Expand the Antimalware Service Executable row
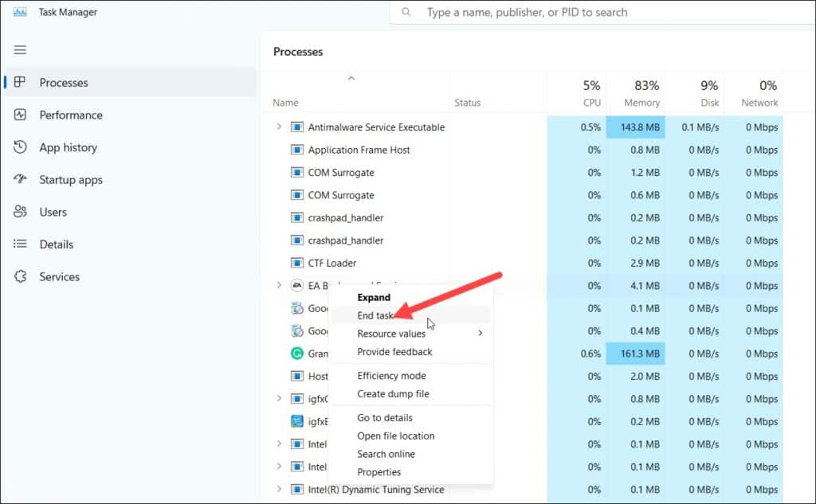The image size is (816, 504). [279, 127]
